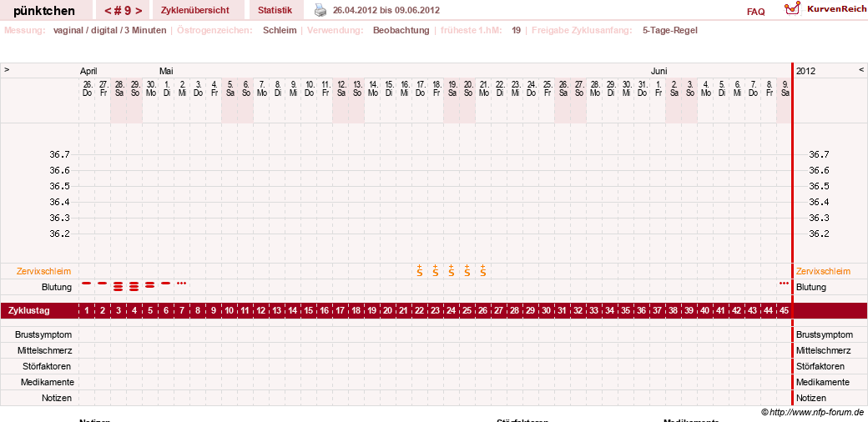The height and width of the screenshot is (422, 868).
Task: Select cycle day 37 in the Zyklustag row
Action: coord(657,311)
